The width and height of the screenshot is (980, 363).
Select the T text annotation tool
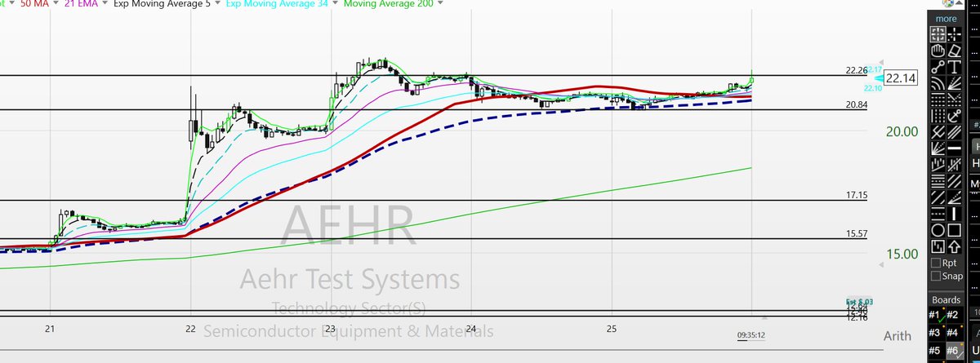click(x=955, y=67)
